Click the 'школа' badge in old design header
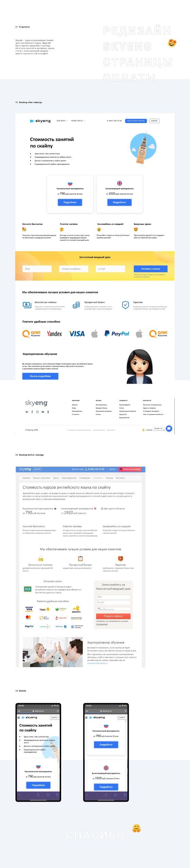Viewport: 190px width, 868px height. click(x=37, y=469)
